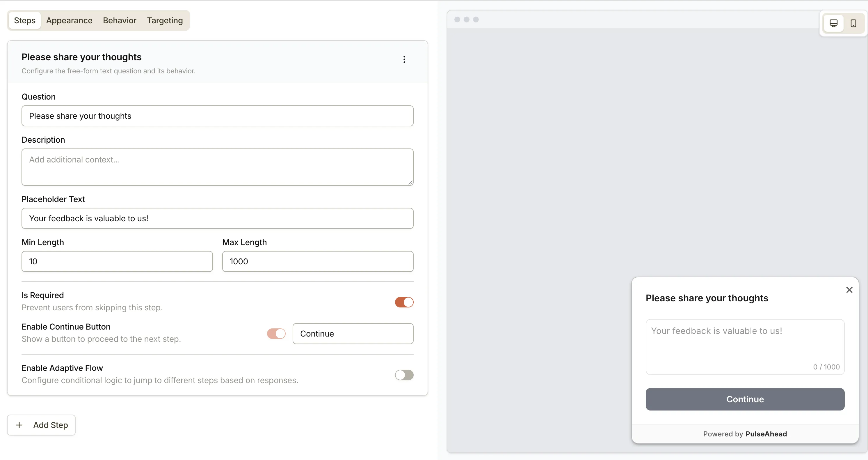This screenshot has height=460, width=868.
Task: Click the green traffic light in browser mockup
Action: coord(476,20)
